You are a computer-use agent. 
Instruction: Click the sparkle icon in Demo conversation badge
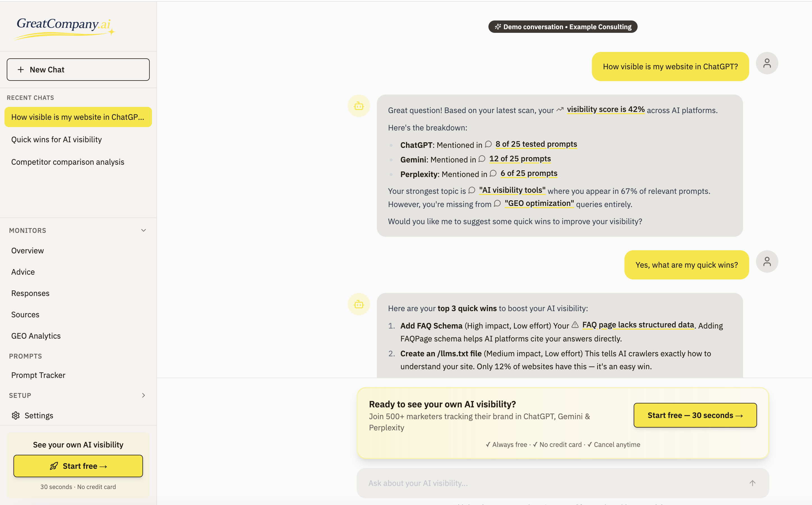coord(498,27)
